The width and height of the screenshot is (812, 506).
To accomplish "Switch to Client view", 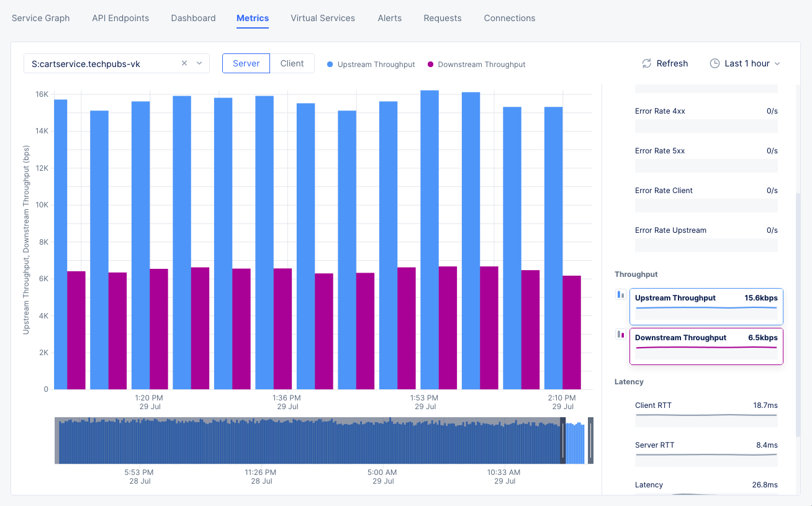I will (292, 63).
